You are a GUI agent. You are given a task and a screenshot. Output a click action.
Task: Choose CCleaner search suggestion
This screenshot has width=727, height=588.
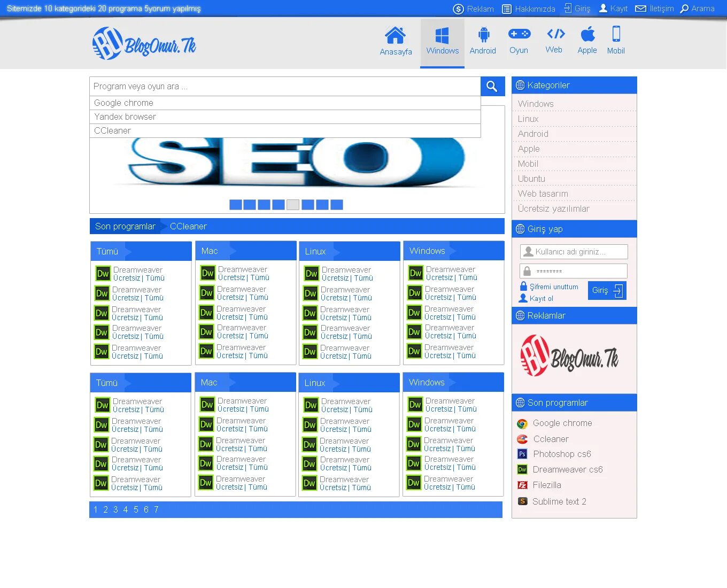tap(285, 131)
